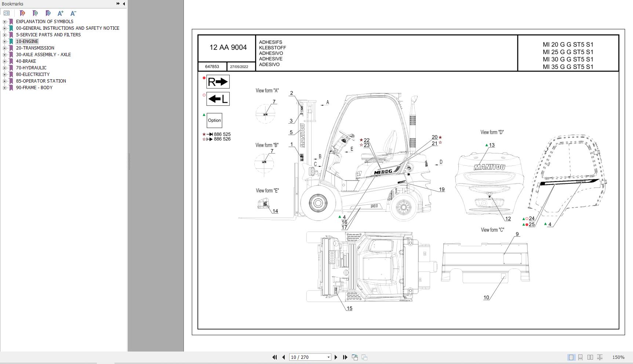Open 30-AXLE ASSEMBLY - AXLE bookmark

tap(43, 55)
